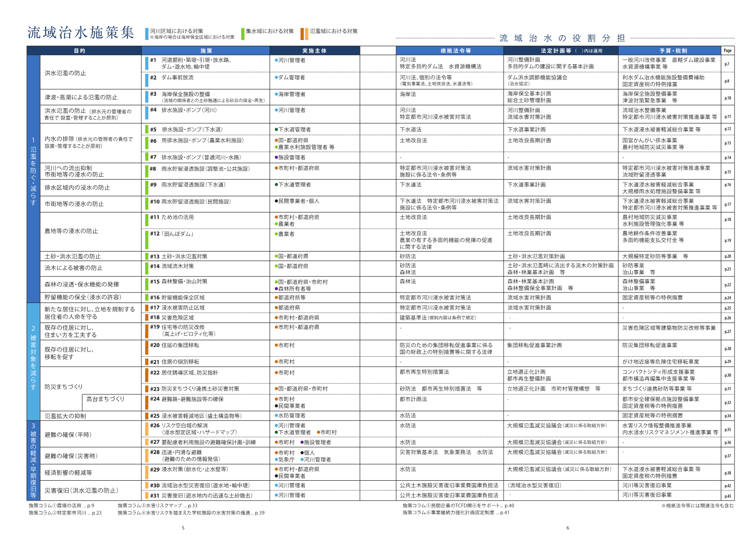The height and width of the screenshot is (535, 756).
Task: Click measure #18 災害危険区域
Action: [172, 318]
